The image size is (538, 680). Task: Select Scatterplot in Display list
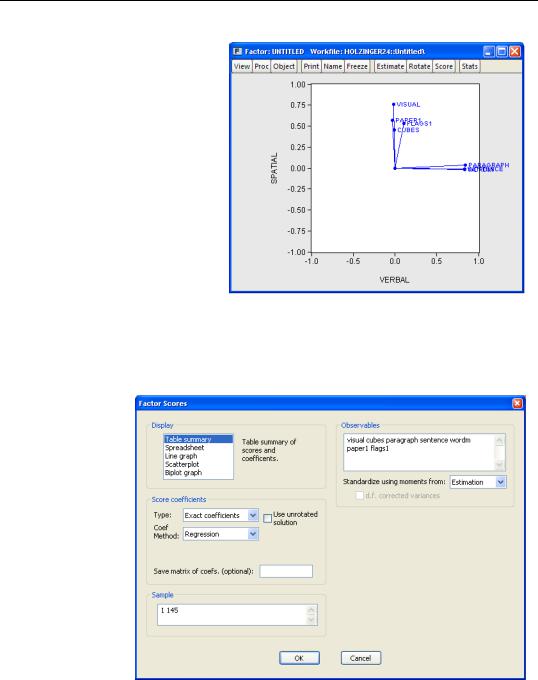[198, 464]
